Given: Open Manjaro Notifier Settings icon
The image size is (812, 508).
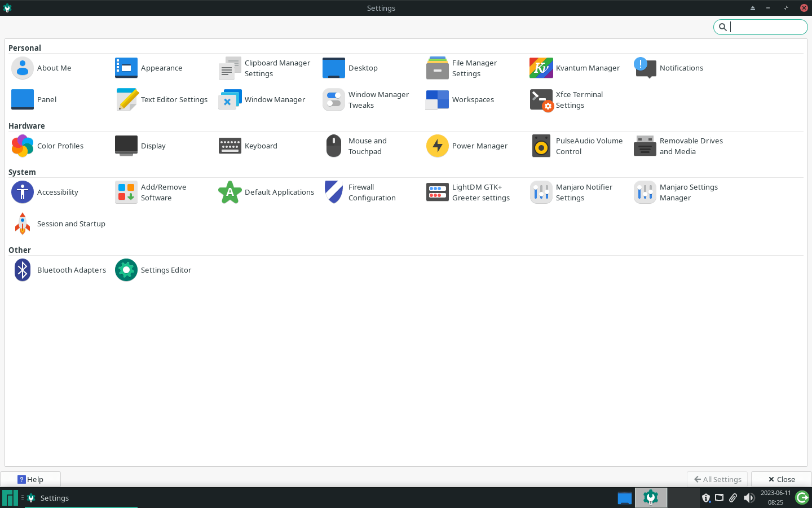Looking at the screenshot, I should [x=541, y=192].
